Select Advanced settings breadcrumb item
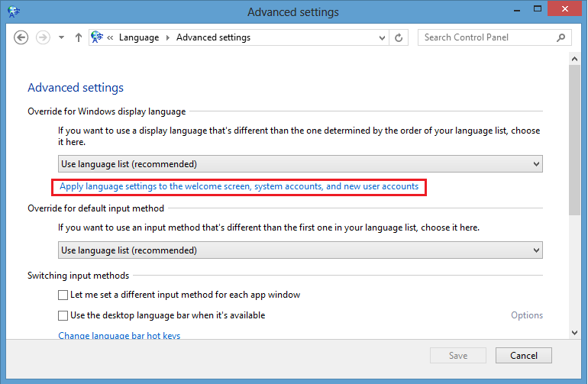This screenshot has height=384, width=588. (213, 37)
